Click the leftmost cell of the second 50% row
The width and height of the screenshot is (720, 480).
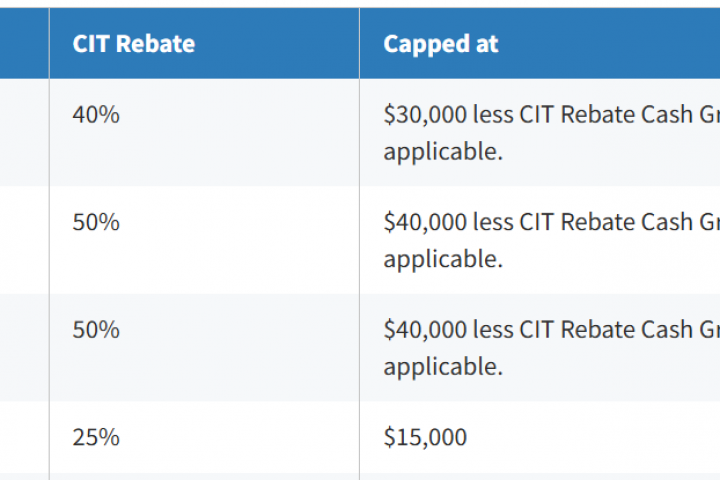(x=24, y=347)
